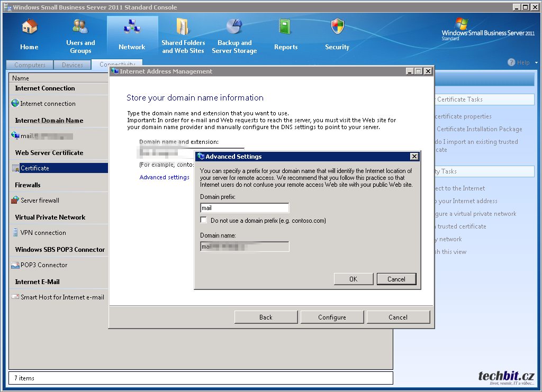Screen dimensions: 542x392
Task: Select POP3 Connector in the list
Action: tap(44, 265)
